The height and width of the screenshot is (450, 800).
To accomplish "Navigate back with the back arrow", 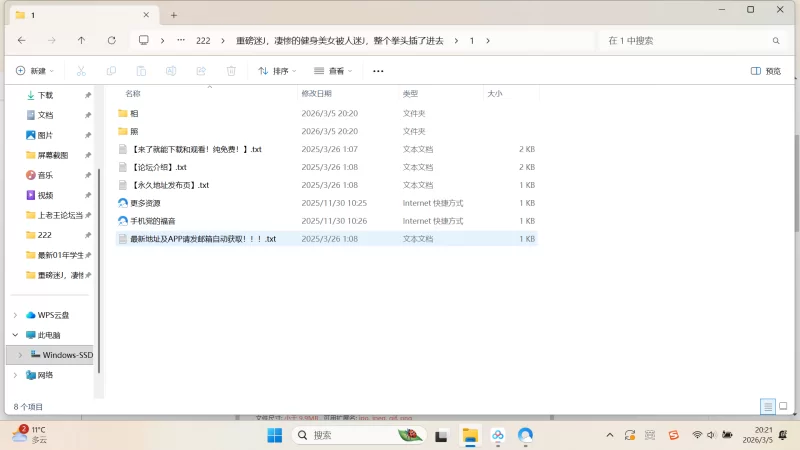I will click(x=21, y=40).
